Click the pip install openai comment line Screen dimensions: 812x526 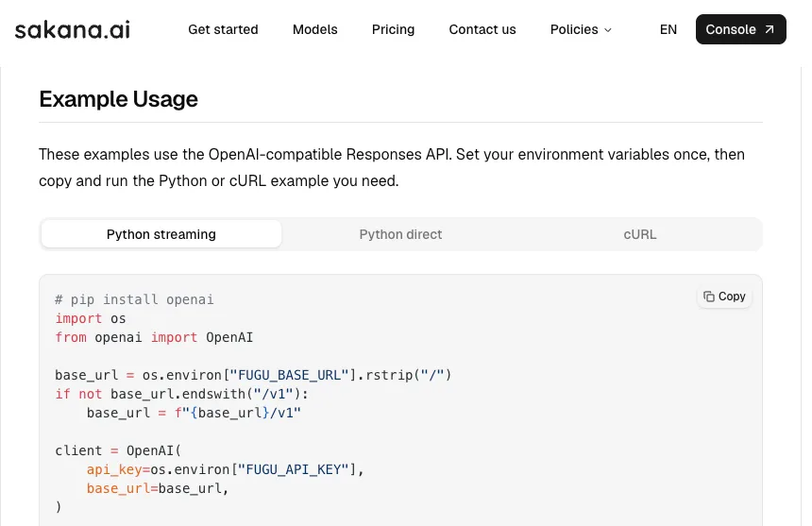coord(134,299)
